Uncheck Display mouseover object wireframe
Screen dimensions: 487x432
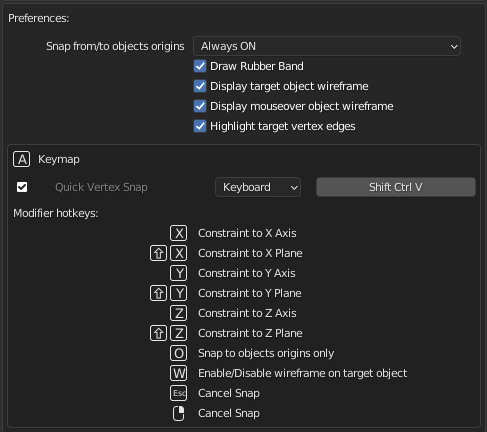(x=200, y=106)
